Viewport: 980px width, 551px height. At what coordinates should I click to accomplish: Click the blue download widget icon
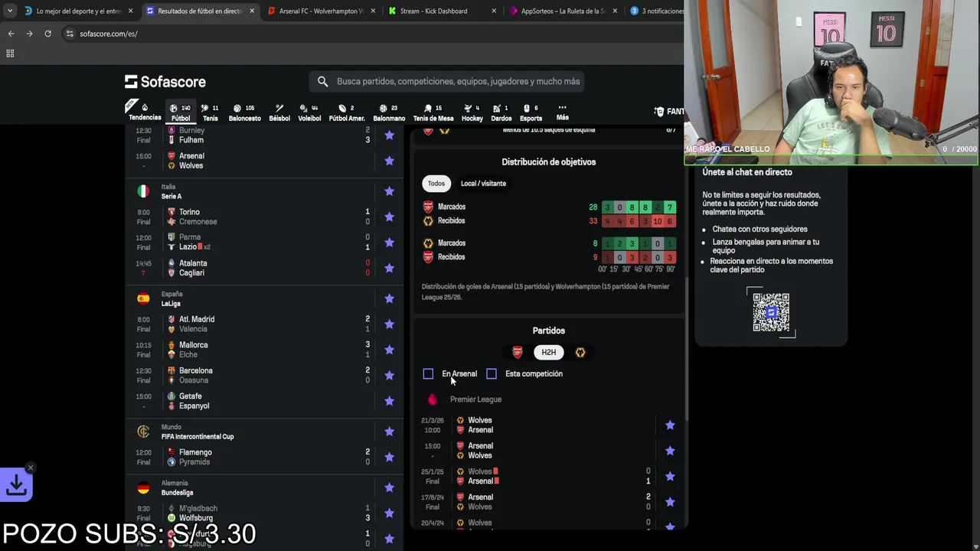pyautogui.click(x=16, y=484)
